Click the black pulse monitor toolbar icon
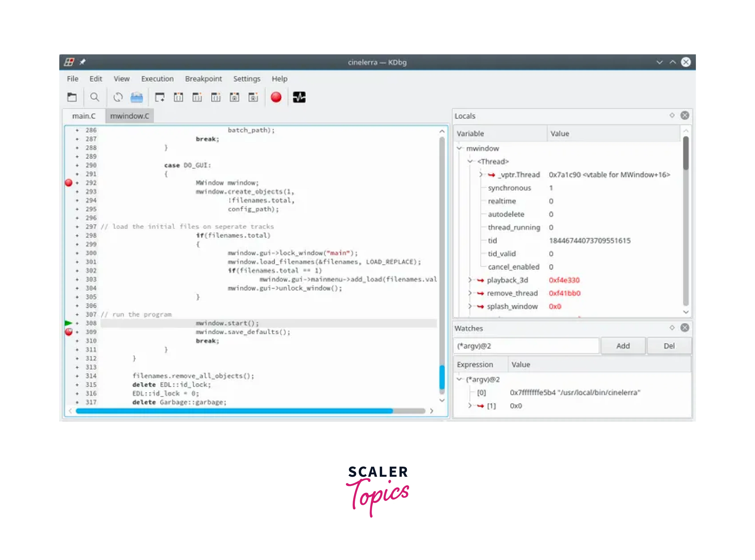 pyautogui.click(x=299, y=97)
